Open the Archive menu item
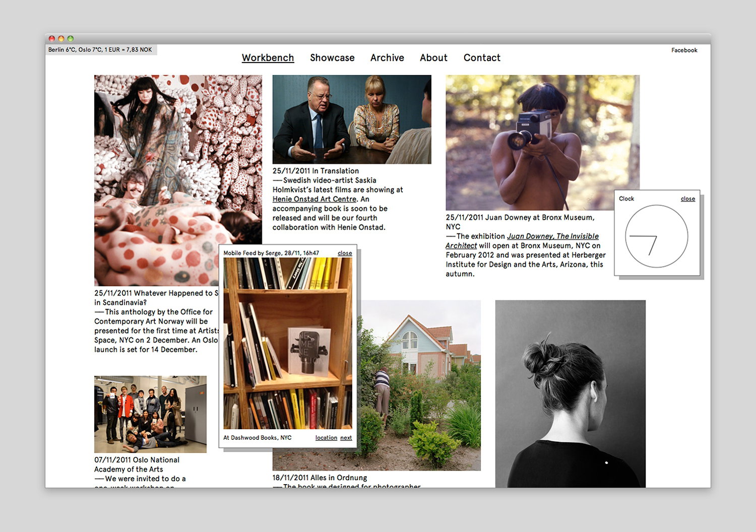756x532 pixels. (x=387, y=58)
